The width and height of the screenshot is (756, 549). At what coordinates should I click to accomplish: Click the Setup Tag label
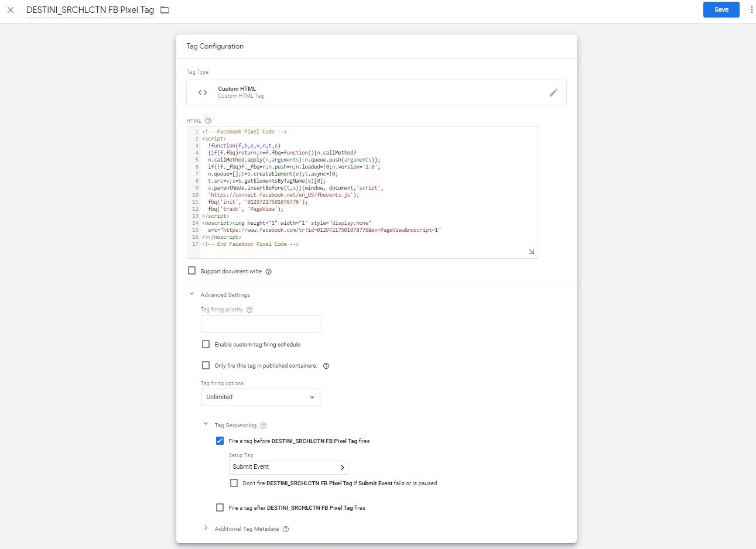tap(241, 455)
